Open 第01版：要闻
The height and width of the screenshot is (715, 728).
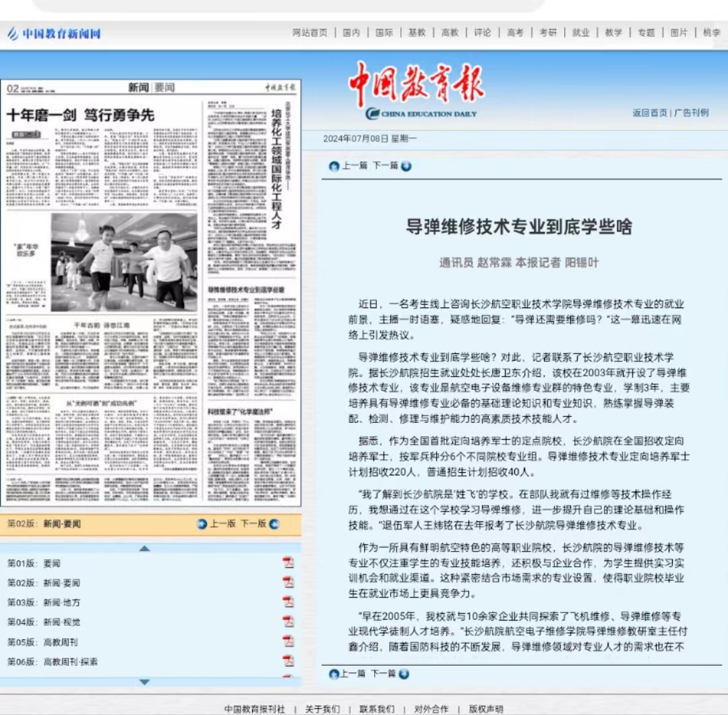pos(34,563)
